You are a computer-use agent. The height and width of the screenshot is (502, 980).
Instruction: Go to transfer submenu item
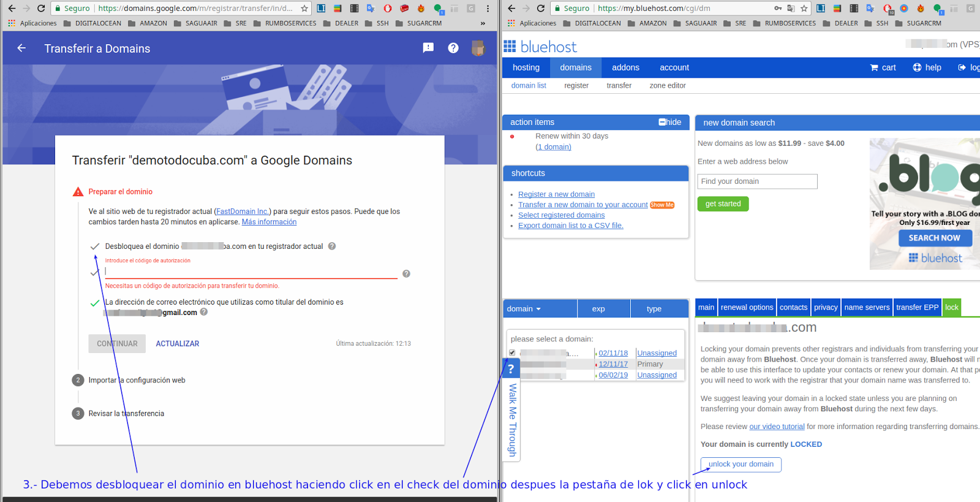click(x=619, y=86)
